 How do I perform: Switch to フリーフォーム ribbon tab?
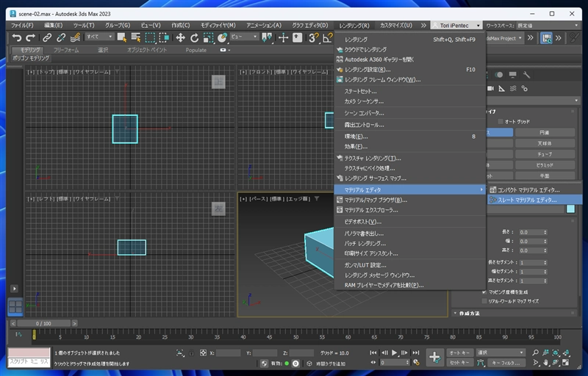coord(66,50)
